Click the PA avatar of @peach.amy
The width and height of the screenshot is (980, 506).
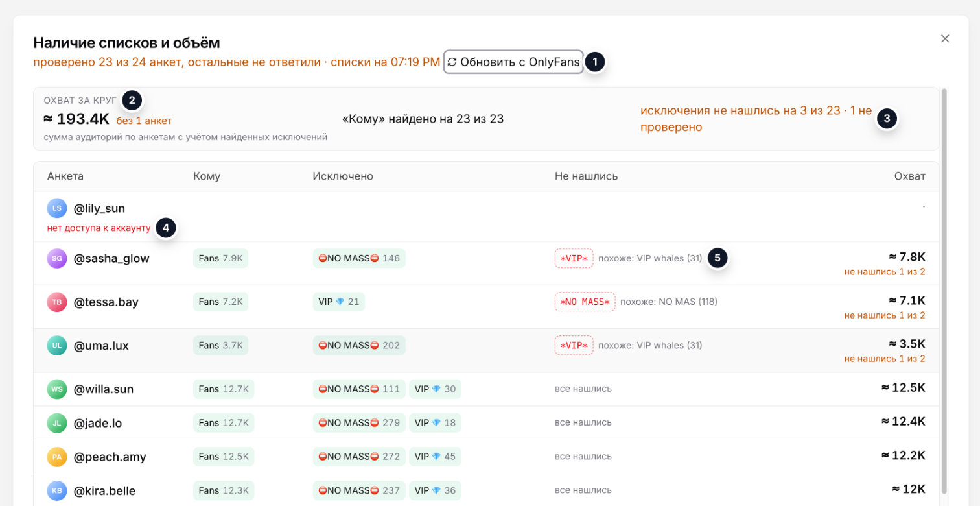pyautogui.click(x=57, y=457)
